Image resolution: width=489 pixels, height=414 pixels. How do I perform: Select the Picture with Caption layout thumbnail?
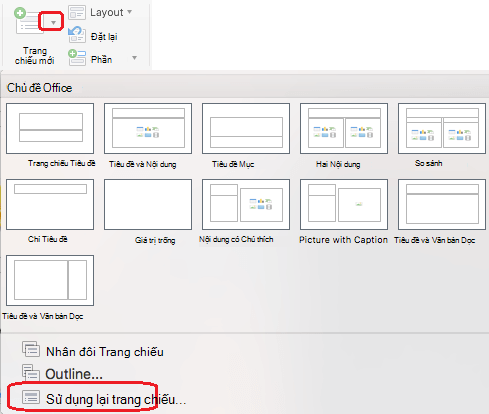pos(344,204)
